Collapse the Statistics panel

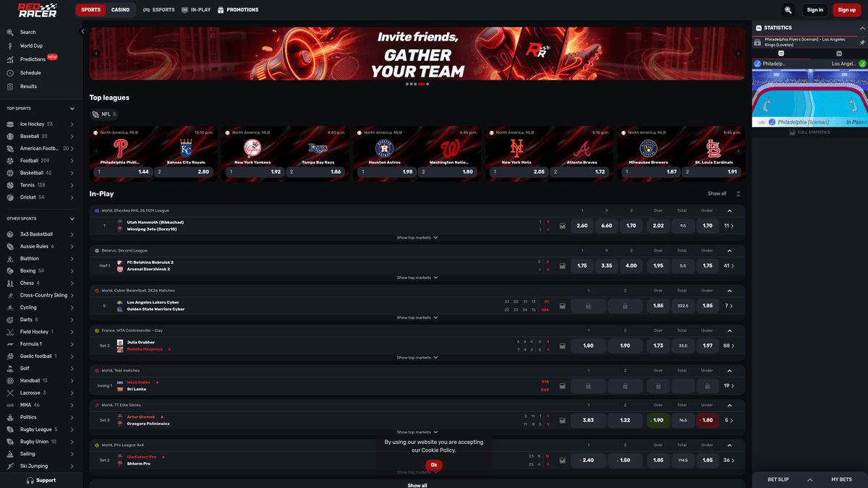tap(862, 28)
